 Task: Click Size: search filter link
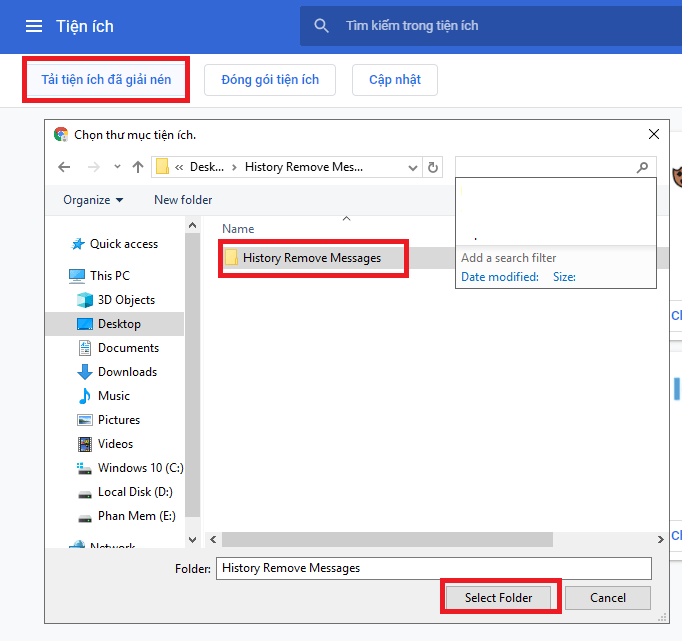coord(564,277)
